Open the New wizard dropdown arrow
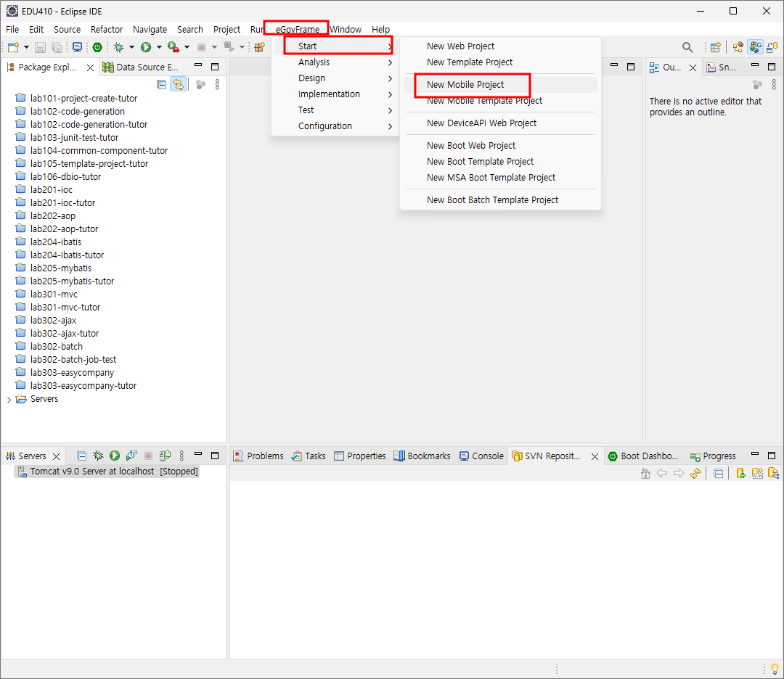Screen dimensions: 784x679 [x=27, y=47]
